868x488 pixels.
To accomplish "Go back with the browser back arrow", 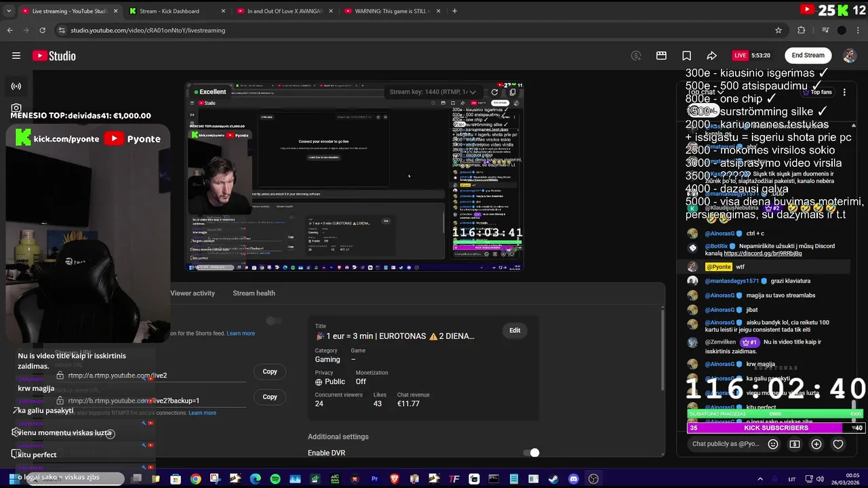I will [9, 30].
